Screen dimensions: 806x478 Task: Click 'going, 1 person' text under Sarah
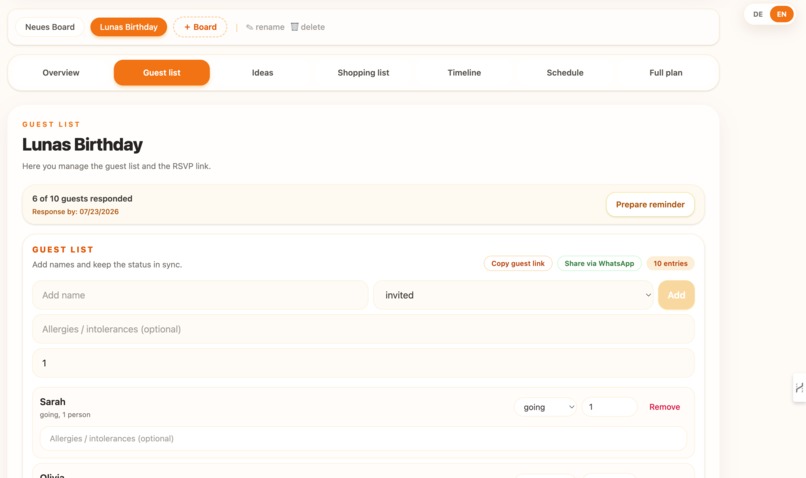(65, 415)
